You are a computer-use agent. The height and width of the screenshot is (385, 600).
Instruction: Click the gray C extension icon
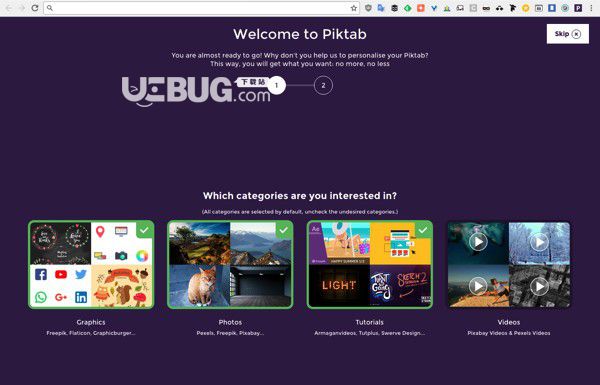pos(473,8)
